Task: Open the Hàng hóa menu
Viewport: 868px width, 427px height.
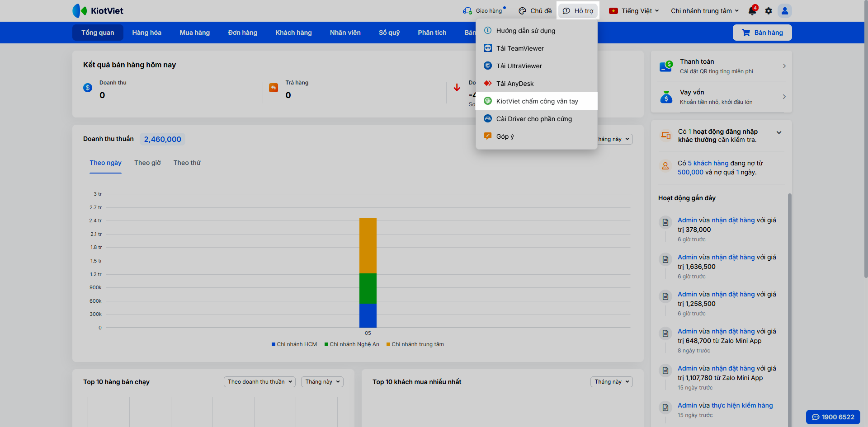Action: pos(147,33)
